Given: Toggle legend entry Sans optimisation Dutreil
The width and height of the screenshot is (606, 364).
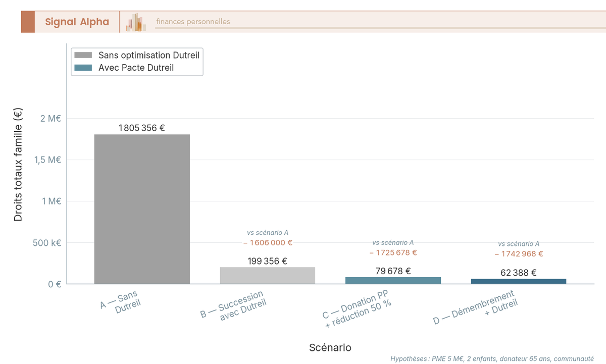Looking at the screenshot, I should [x=137, y=55].
